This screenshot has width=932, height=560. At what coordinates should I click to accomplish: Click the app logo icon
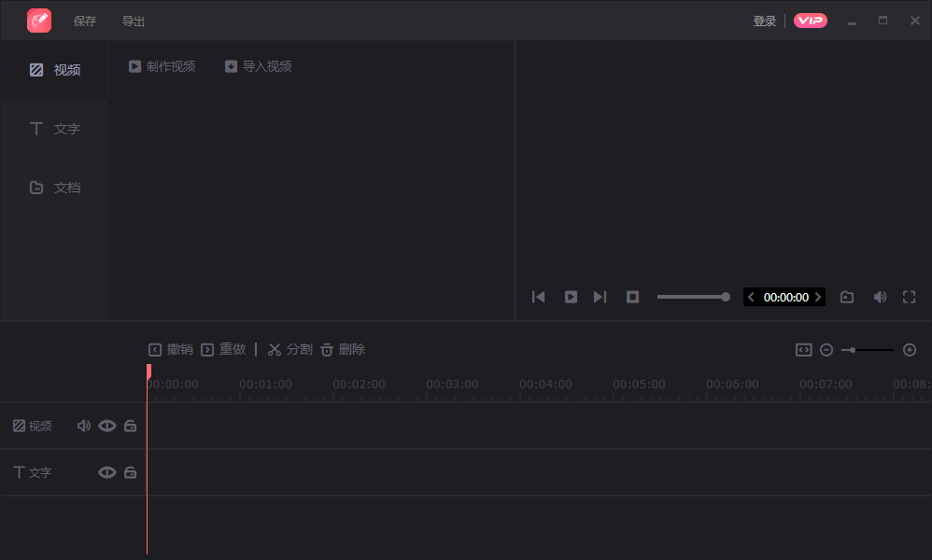pos(39,21)
